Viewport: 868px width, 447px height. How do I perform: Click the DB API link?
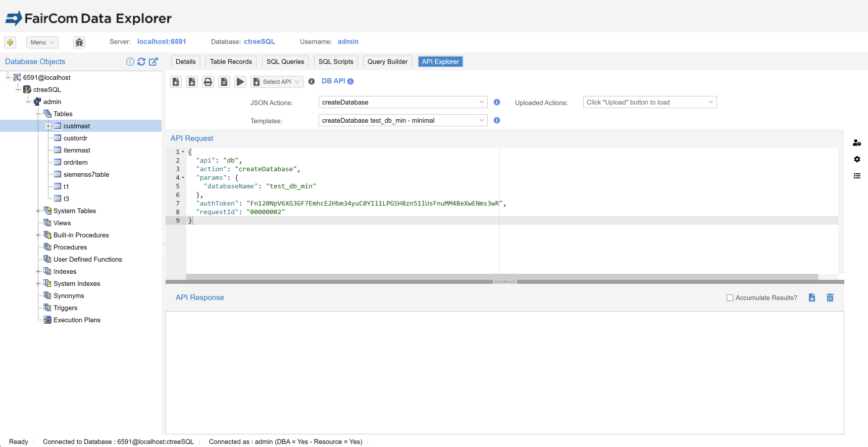(x=333, y=81)
